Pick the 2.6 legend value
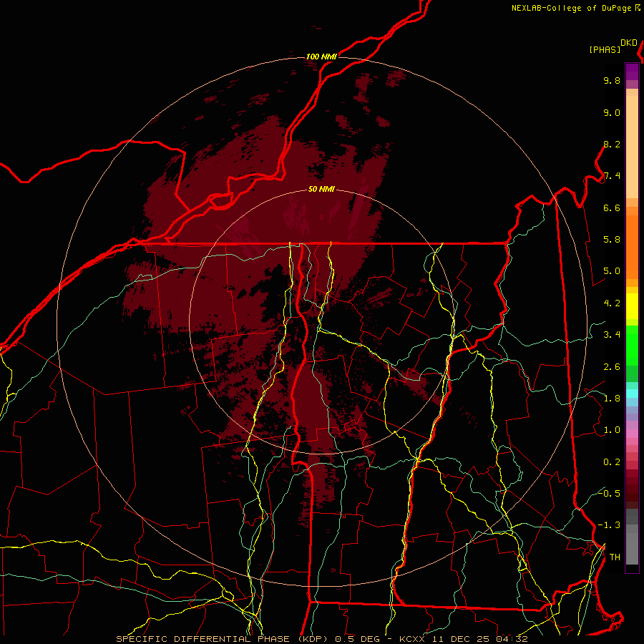Screen dimensions: 644x644 tap(612, 367)
